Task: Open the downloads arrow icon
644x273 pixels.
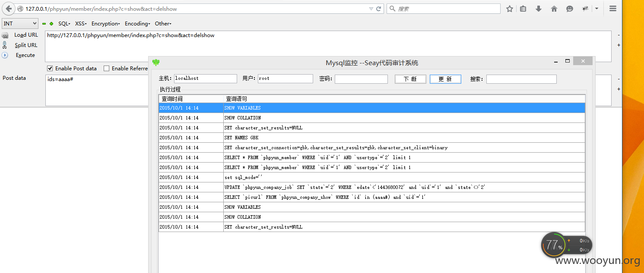Action: coord(539,9)
